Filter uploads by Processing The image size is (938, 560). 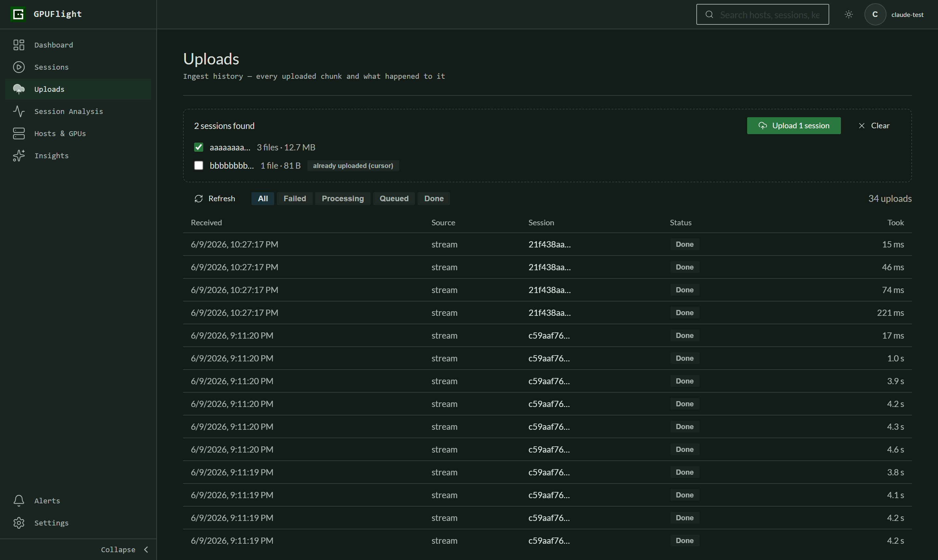(343, 199)
